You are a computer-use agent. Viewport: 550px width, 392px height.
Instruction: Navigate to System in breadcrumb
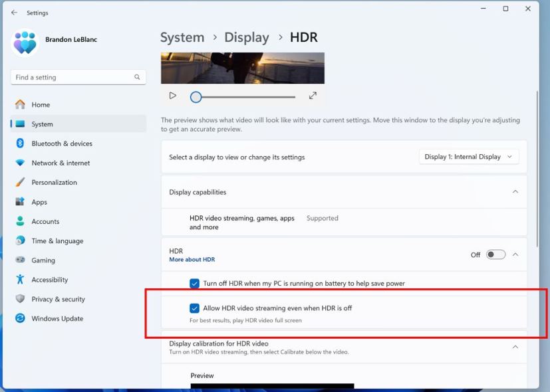(182, 37)
